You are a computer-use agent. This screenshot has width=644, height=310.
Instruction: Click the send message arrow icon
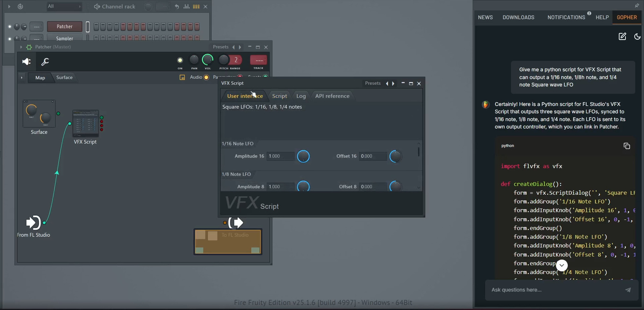[x=628, y=290]
